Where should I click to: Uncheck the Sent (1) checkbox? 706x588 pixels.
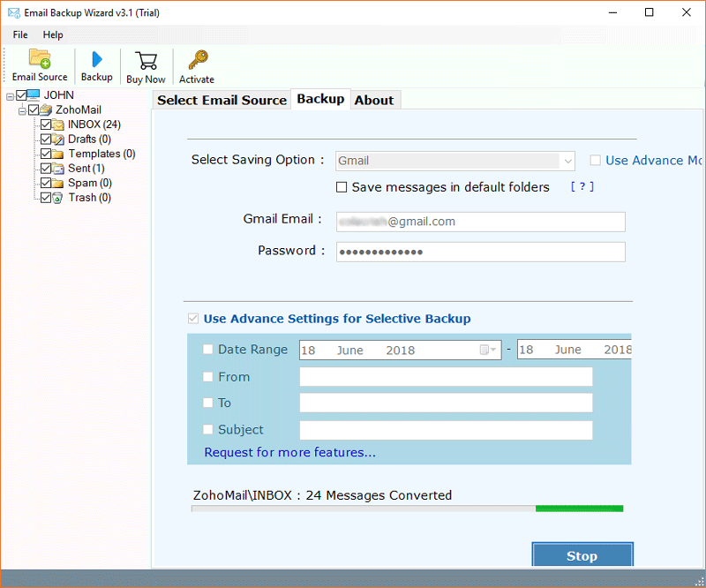(x=46, y=169)
